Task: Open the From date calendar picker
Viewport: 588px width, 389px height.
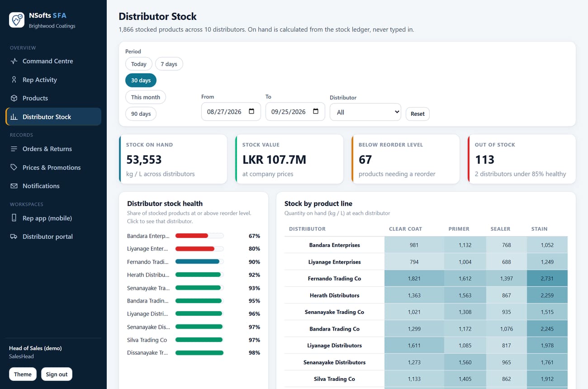Action: tap(251, 112)
